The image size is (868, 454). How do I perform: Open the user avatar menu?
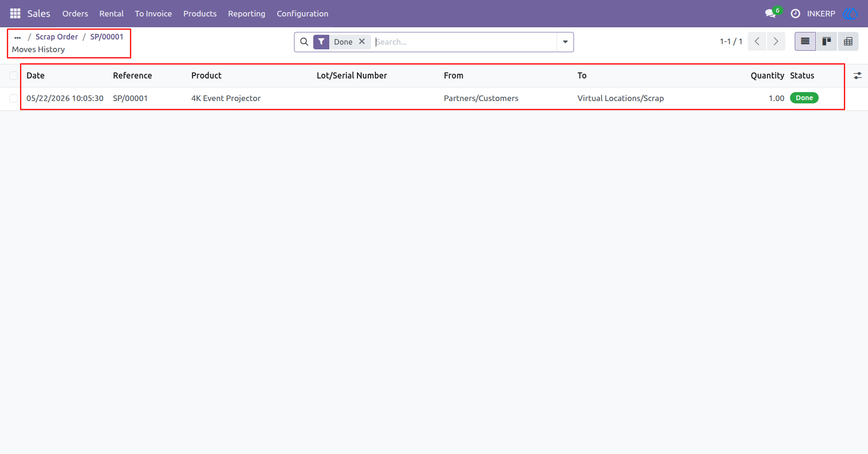point(850,14)
